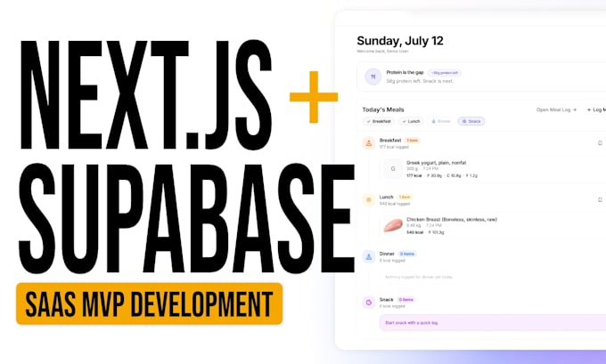Click the orange Breakfast meal section icon
Image resolution: width=606 pixels, height=364 pixels.
tap(369, 143)
